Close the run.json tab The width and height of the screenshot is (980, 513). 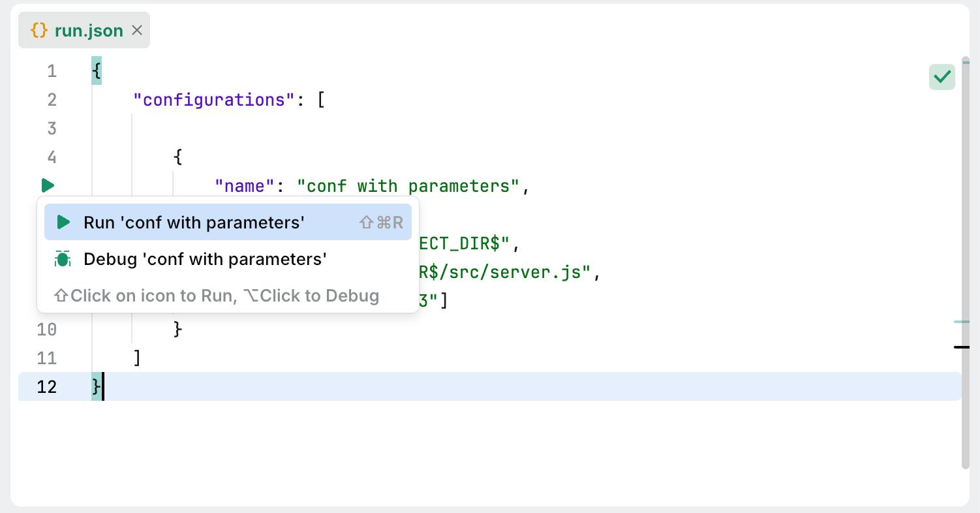click(137, 30)
